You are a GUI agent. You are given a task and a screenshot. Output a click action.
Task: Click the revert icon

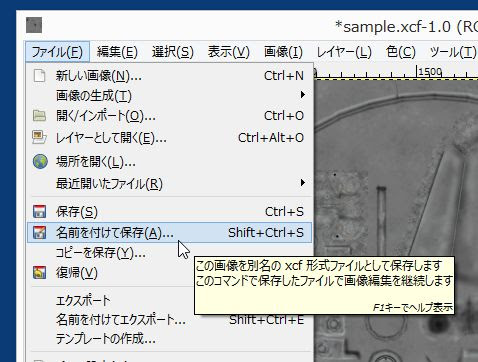pos(39,273)
